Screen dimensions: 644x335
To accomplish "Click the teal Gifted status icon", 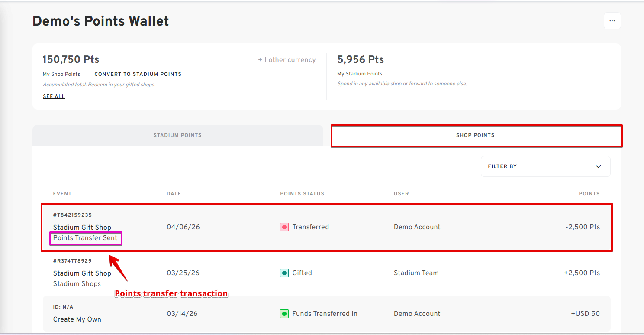I will tap(284, 273).
